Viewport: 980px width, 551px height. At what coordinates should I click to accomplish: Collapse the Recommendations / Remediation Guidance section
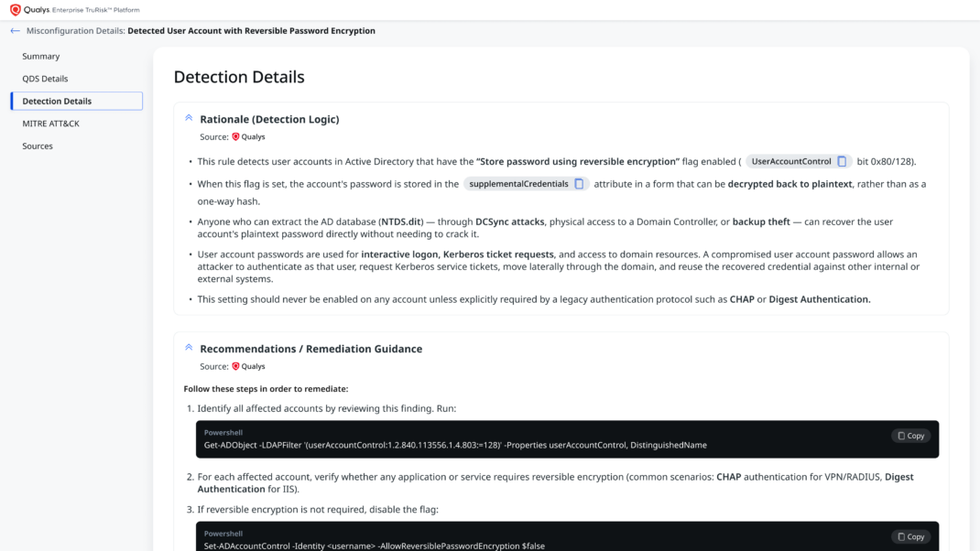[x=189, y=347]
